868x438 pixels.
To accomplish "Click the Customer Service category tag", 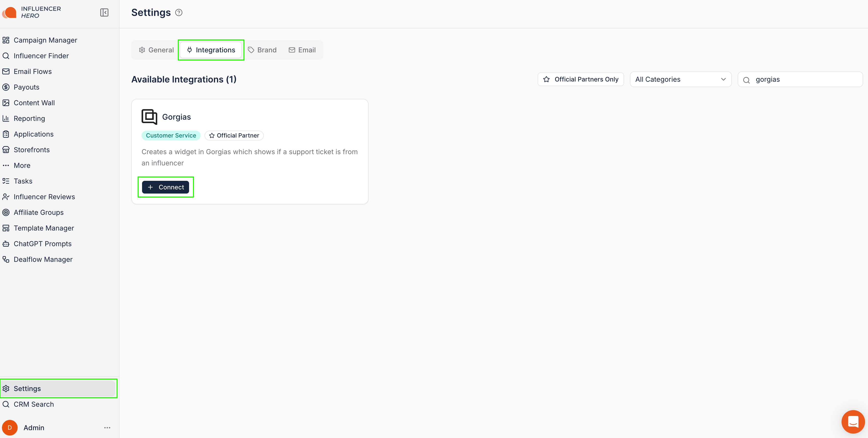I will tap(171, 135).
